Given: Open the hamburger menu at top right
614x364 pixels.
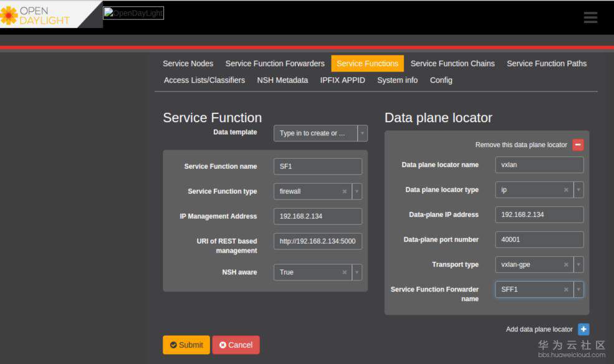Looking at the screenshot, I should click(x=590, y=17).
